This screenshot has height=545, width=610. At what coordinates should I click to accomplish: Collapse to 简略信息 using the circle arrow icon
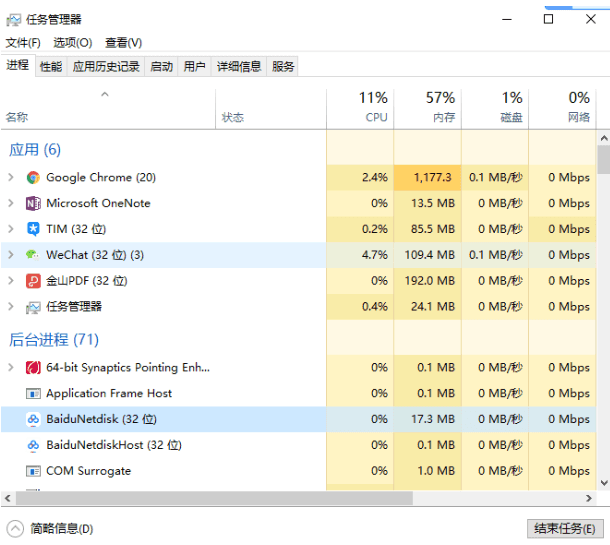(x=15, y=529)
